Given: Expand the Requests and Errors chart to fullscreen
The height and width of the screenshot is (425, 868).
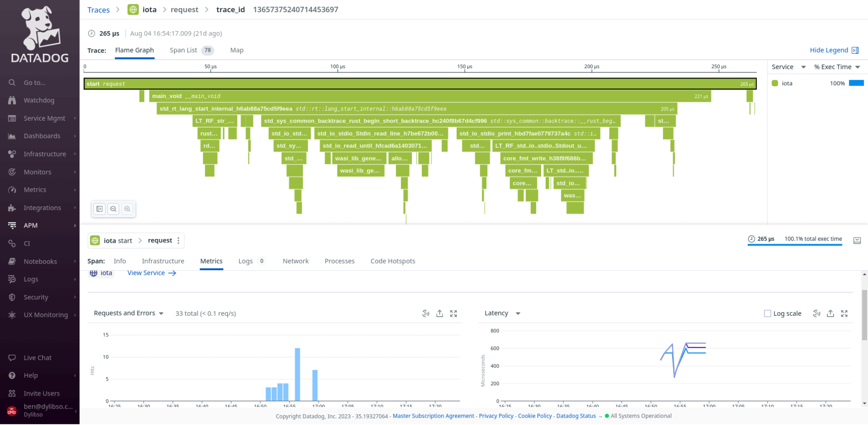Looking at the screenshot, I should click(454, 313).
